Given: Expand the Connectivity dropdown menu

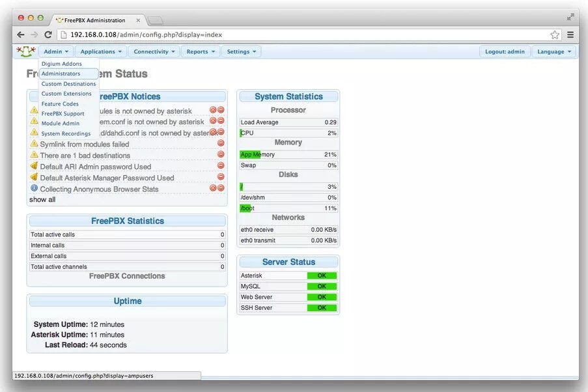Looking at the screenshot, I should click(154, 51).
